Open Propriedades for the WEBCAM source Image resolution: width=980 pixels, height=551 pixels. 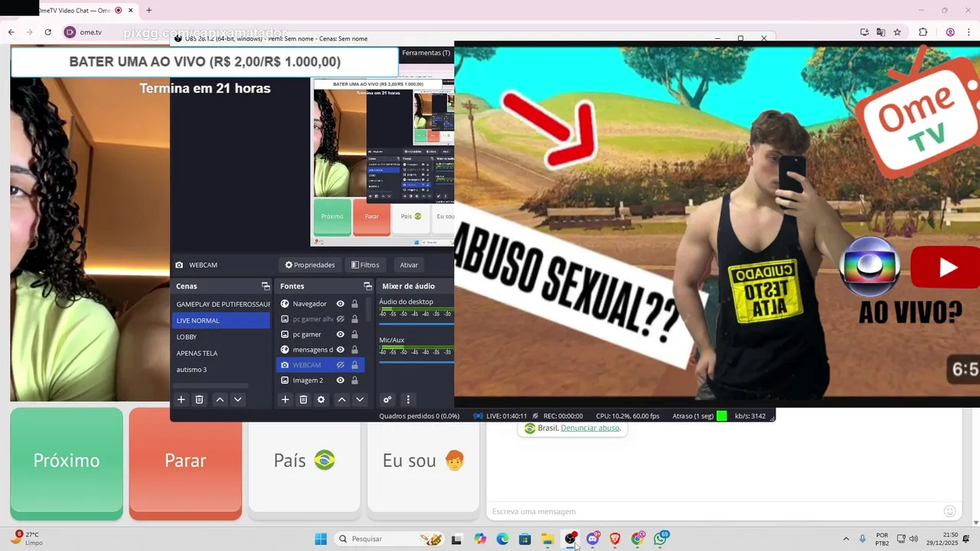coord(310,265)
